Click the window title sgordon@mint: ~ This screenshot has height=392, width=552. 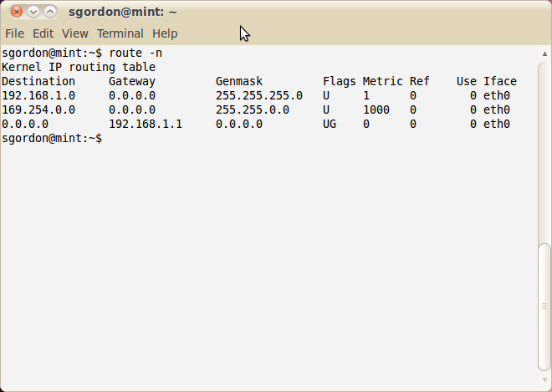pyautogui.click(x=122, y=12)
